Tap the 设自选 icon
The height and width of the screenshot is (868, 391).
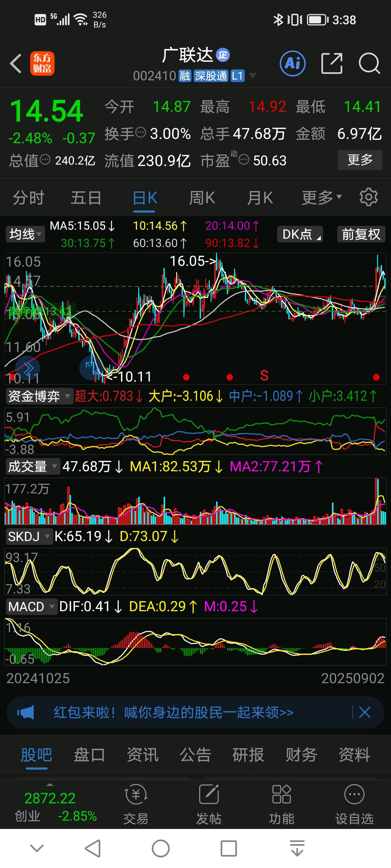(354, 804)
